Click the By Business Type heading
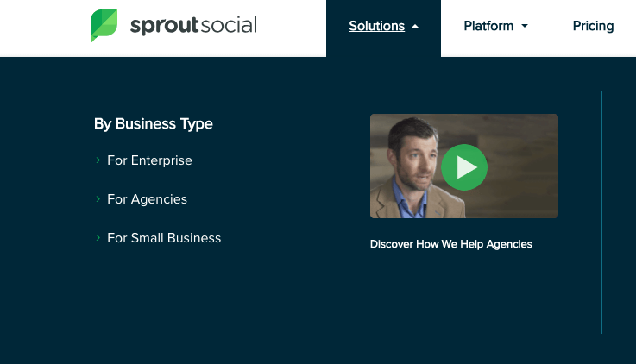This screenshot has width=636, height=364. coord(154,123)
